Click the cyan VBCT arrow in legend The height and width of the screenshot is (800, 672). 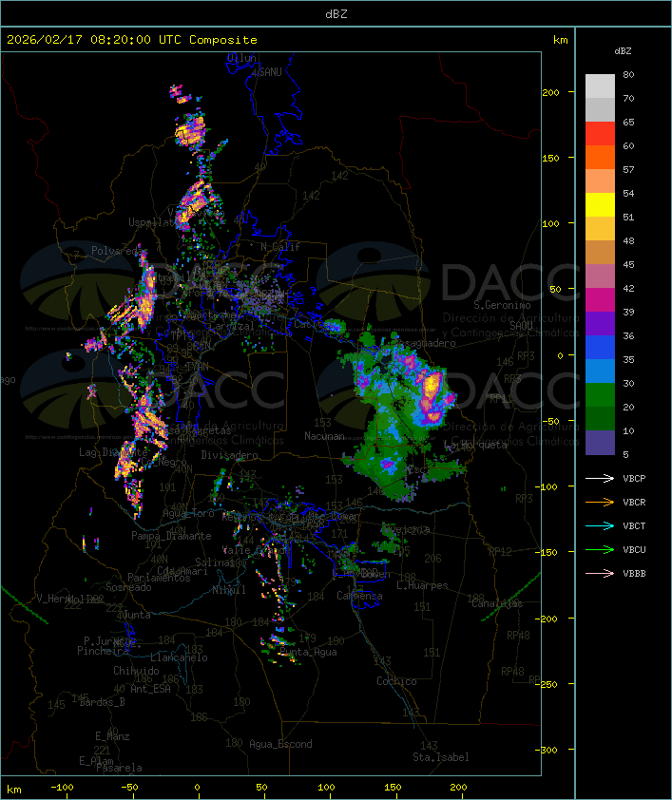pos(600,526)
